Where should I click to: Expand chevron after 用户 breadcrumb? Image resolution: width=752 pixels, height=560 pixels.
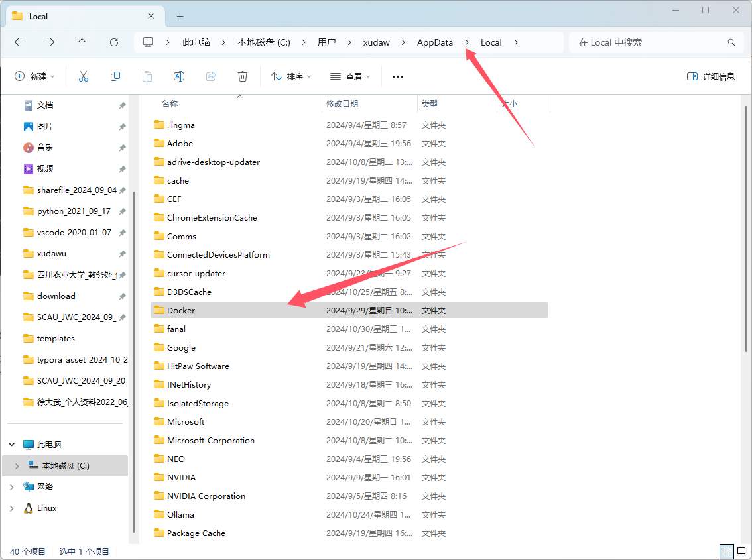pyautogui.click(x=349, y=42)
